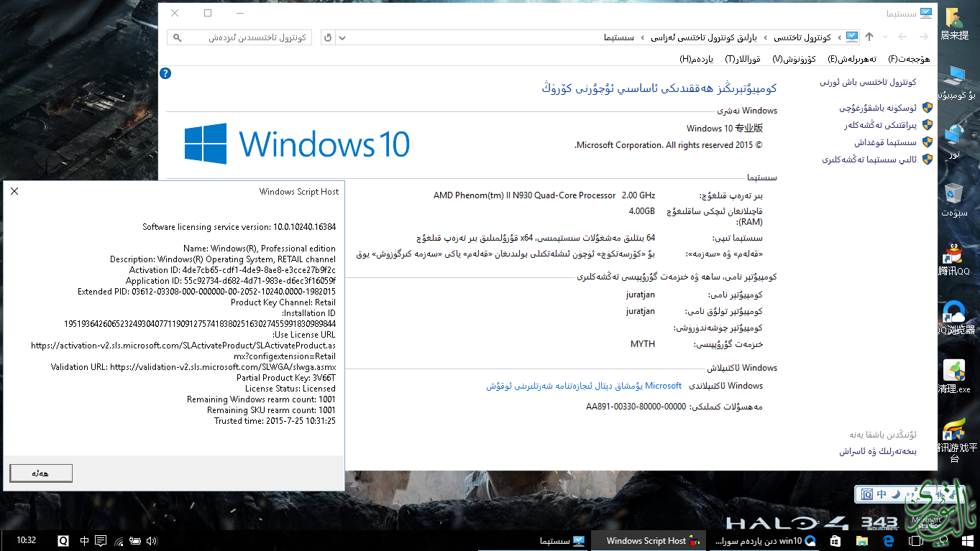The image size is (980, 551).
Task: Open the 清理.exe desktop icon
Action: [954, 376]
